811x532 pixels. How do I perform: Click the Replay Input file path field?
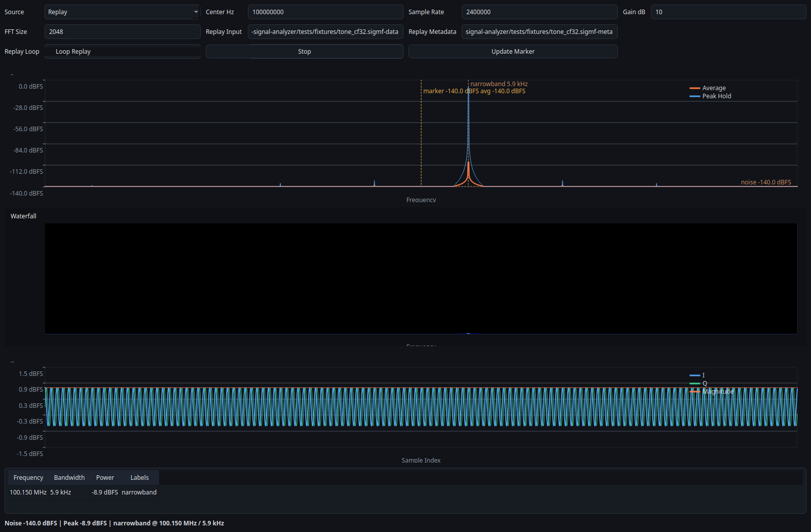(325, 32)
